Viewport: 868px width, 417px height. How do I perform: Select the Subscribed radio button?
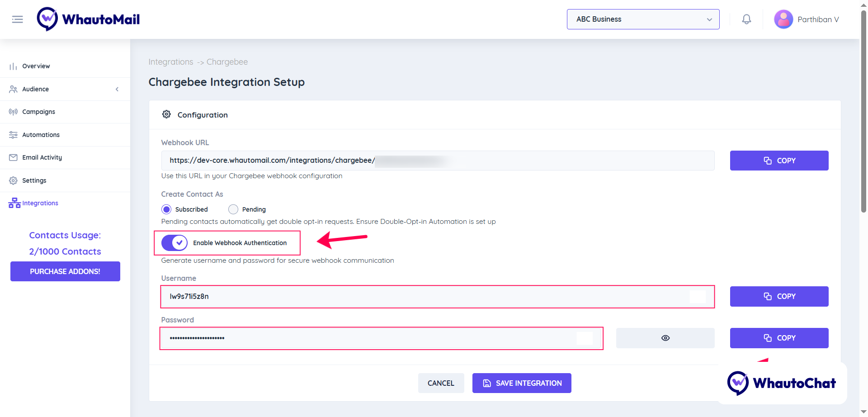(166, 209)
